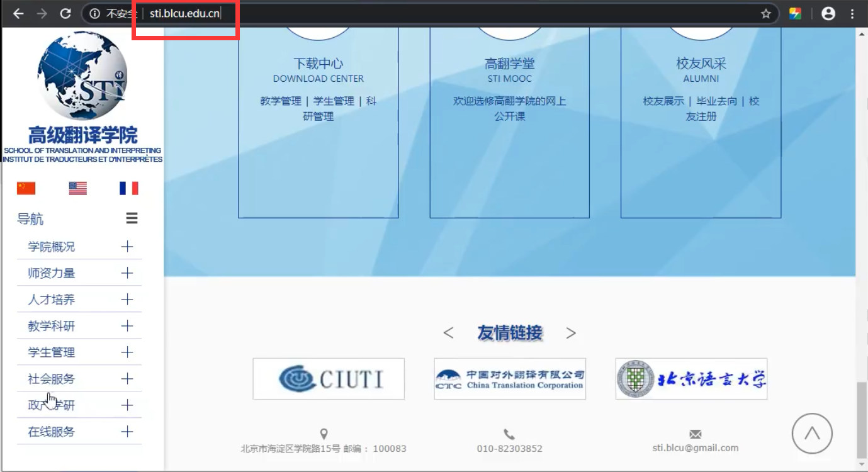The image size is (868, 472).
Task: Open the browser profile avatar icon
Action: pyautogui.click(x=828, y=13)
